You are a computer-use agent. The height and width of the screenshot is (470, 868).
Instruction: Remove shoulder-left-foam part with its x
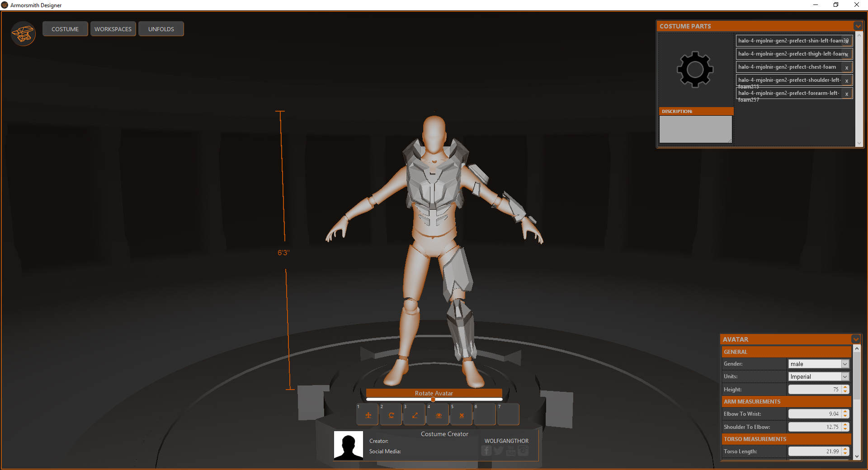[x=847, y=80]
